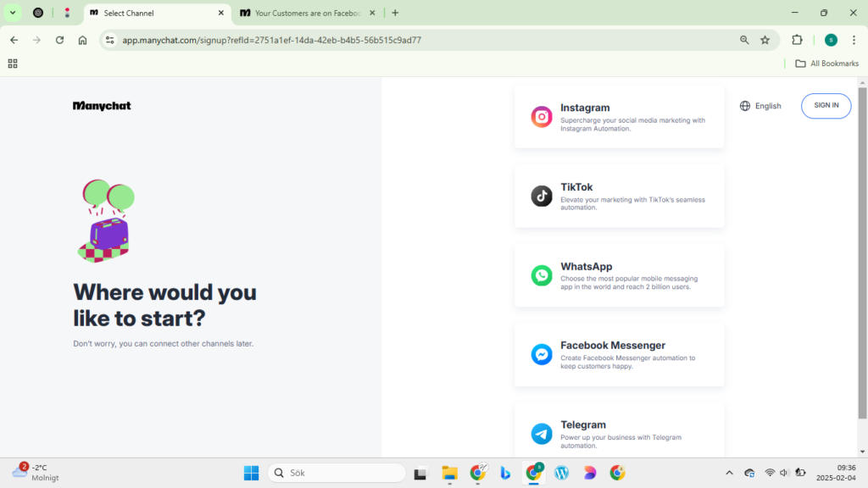Open the browser home page
The image size is (868, 488).
coord(82,40)
